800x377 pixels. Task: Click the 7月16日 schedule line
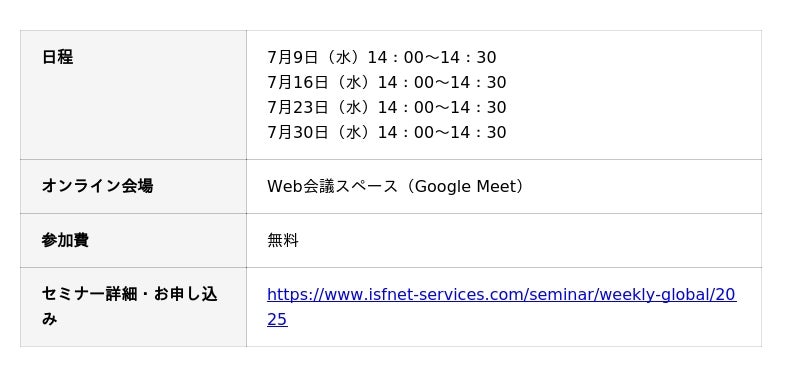click(386, 82)
